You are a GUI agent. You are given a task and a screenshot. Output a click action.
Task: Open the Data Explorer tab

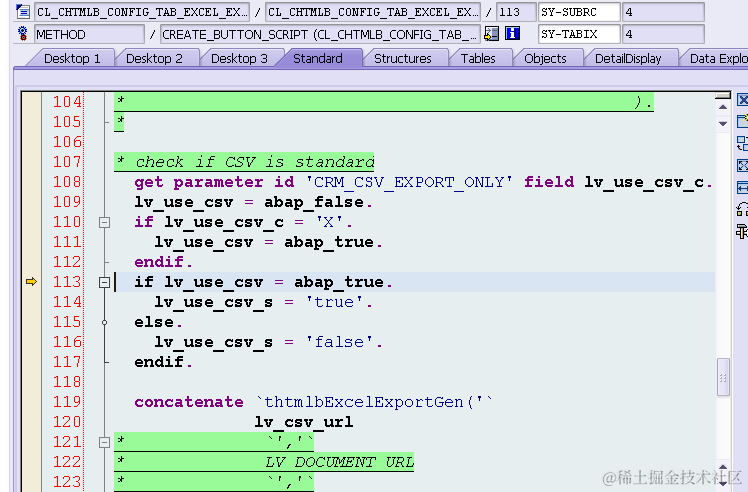click(716, 58)
